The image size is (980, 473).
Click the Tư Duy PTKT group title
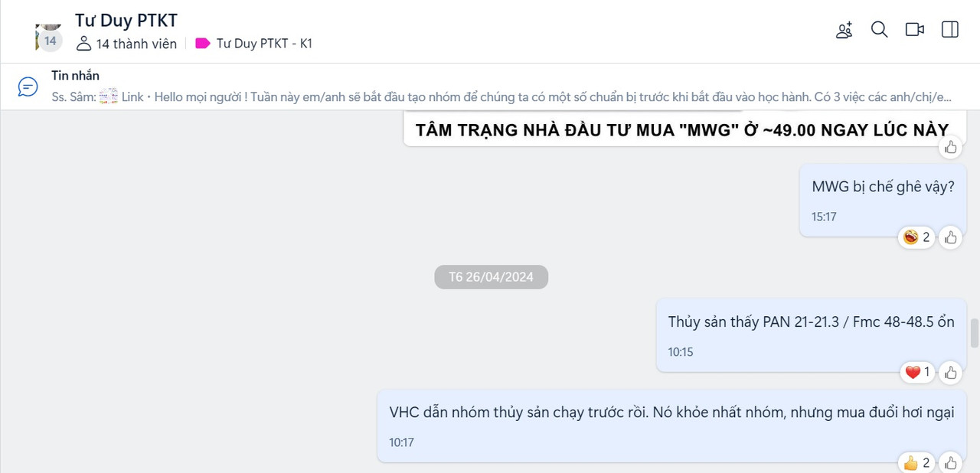tap(126, 20)
